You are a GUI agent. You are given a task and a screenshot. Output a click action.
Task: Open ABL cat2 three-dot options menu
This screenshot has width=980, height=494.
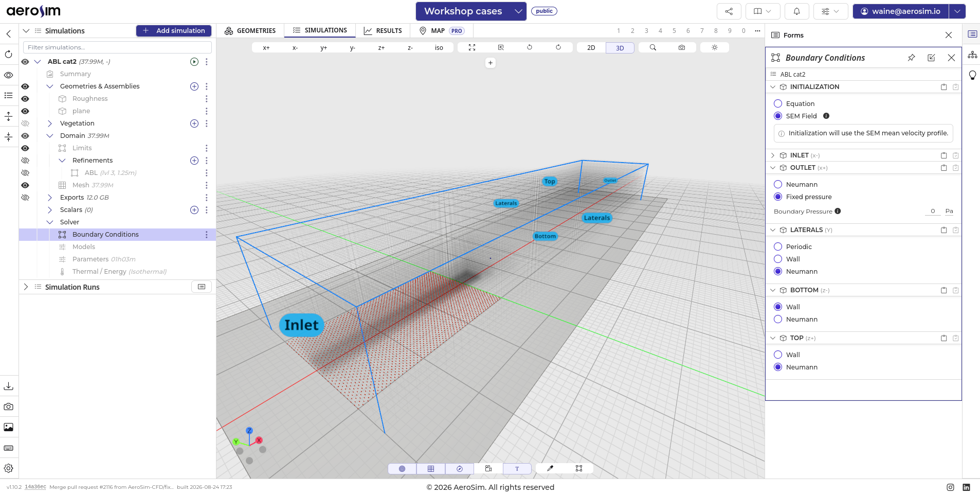[x=207, y=62]
